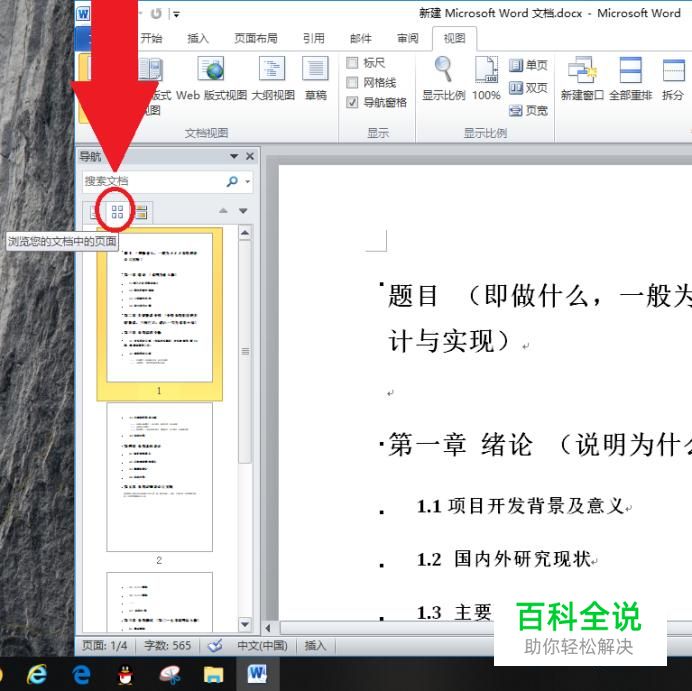692x691 pixels.
Task: Browse search results tab in navigation pane
Action: coord(142,212)
